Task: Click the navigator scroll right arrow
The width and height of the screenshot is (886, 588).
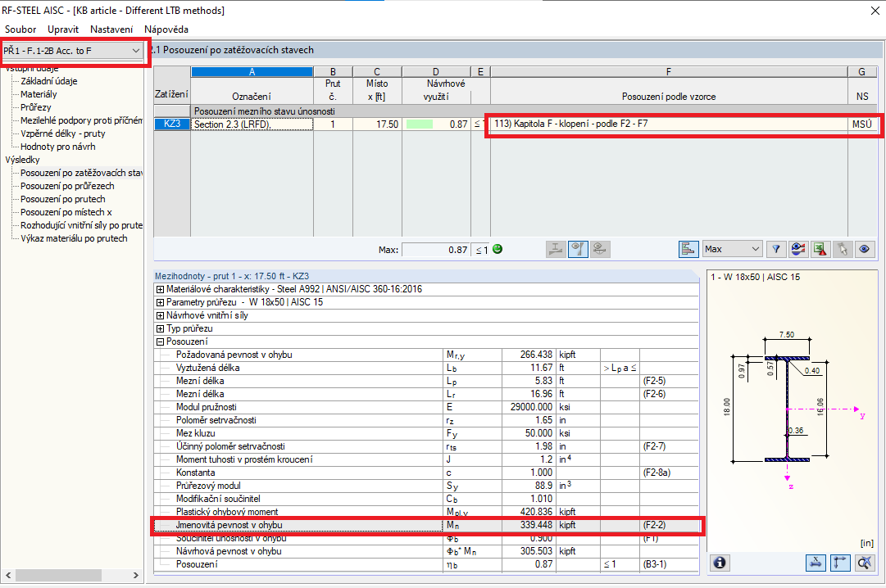Action: coord(135,575)
